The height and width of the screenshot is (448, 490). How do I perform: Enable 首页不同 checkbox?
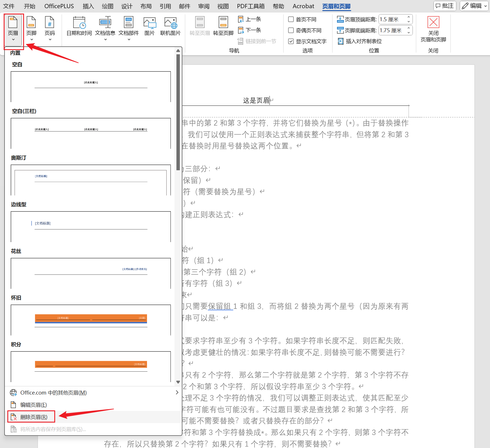[291, 19]
